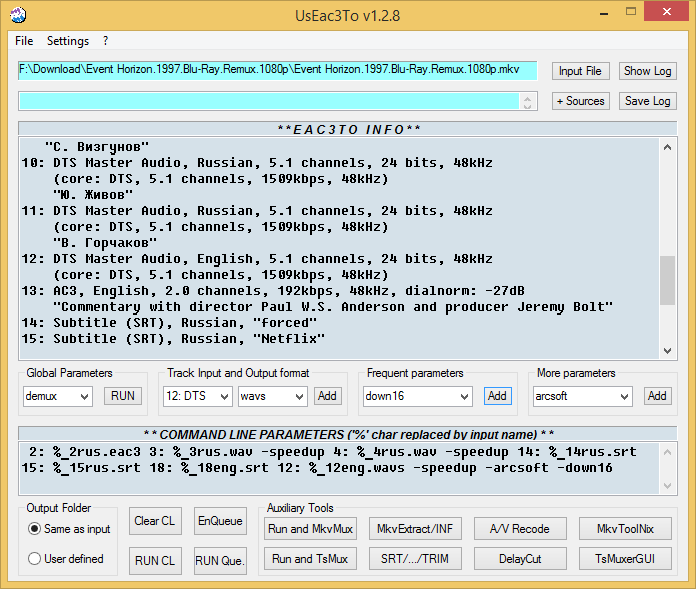Click the UsEac3To app icon in title bar
Image resolution: width=696 pixels, height=589 pixels.
coord(19,15)
